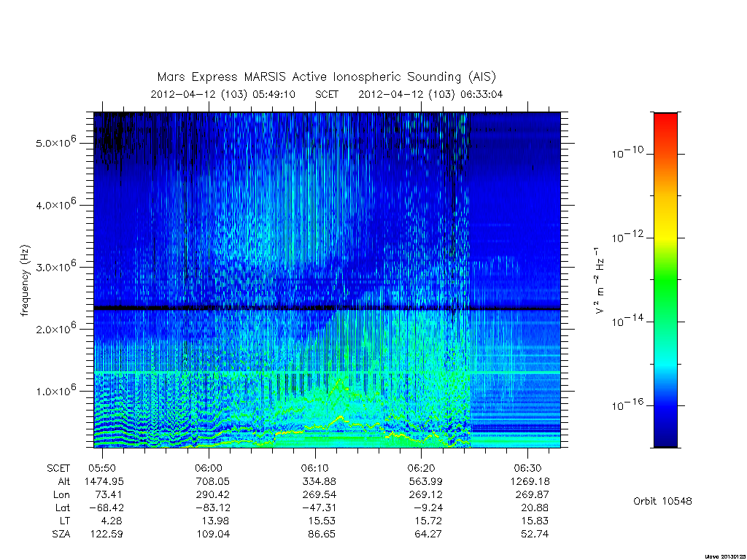Click local time value 15.72
This screenshot has width=747, height=560.
pyautogui.click(x=428, y=521)
